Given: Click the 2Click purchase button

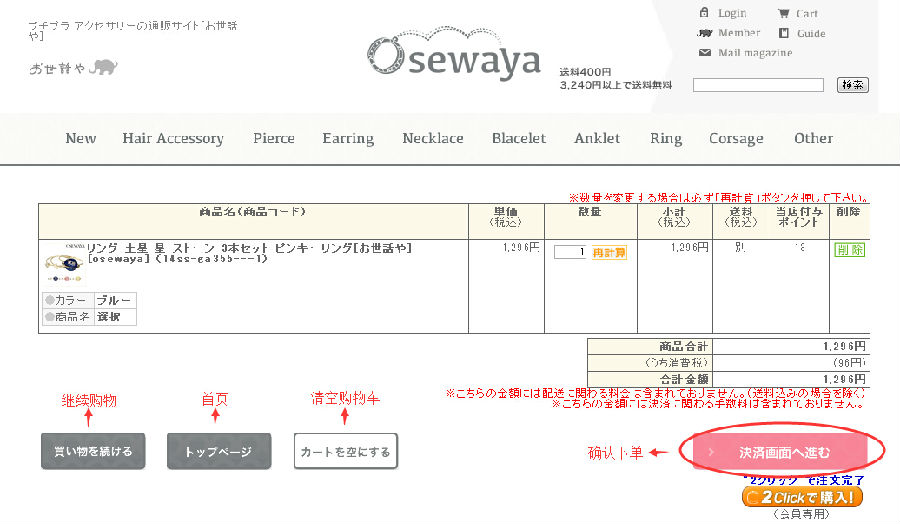Looking at the screenshot, I should click(802, 496).
